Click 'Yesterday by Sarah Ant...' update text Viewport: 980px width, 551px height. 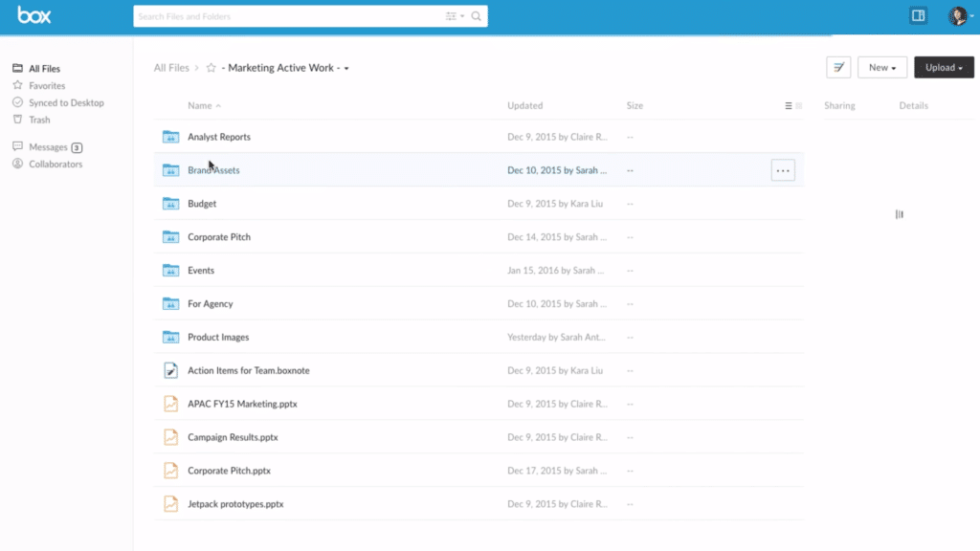tap(556, 338)
